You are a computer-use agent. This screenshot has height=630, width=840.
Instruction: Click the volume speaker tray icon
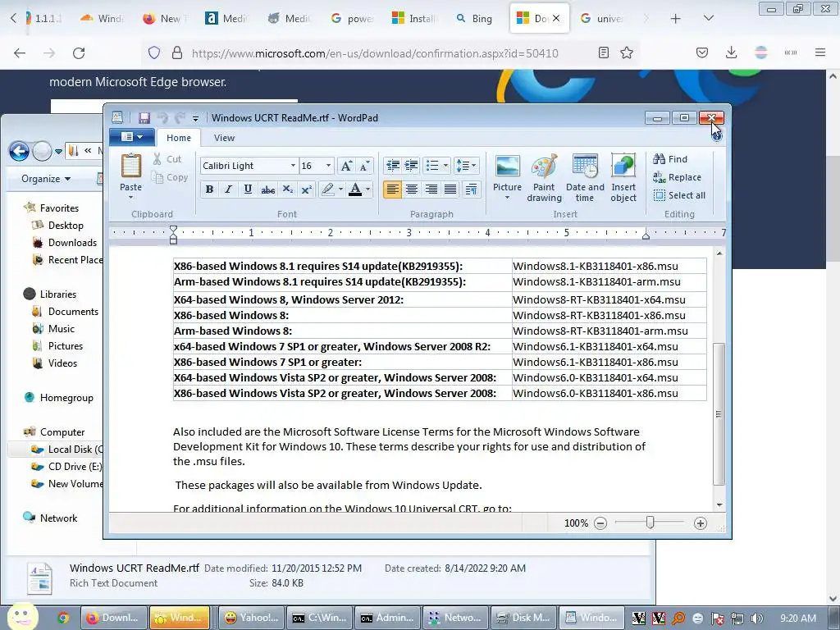pyautogui.click(x=757, y=619)
